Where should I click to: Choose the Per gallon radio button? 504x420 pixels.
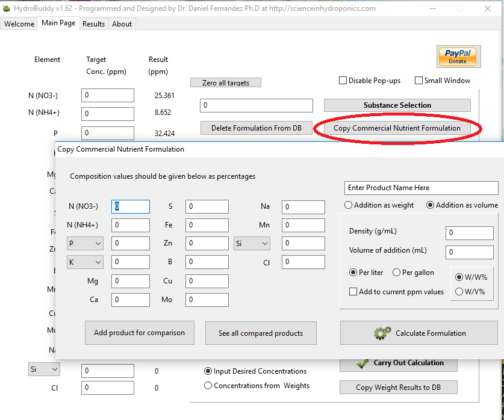tap(396, 273)
